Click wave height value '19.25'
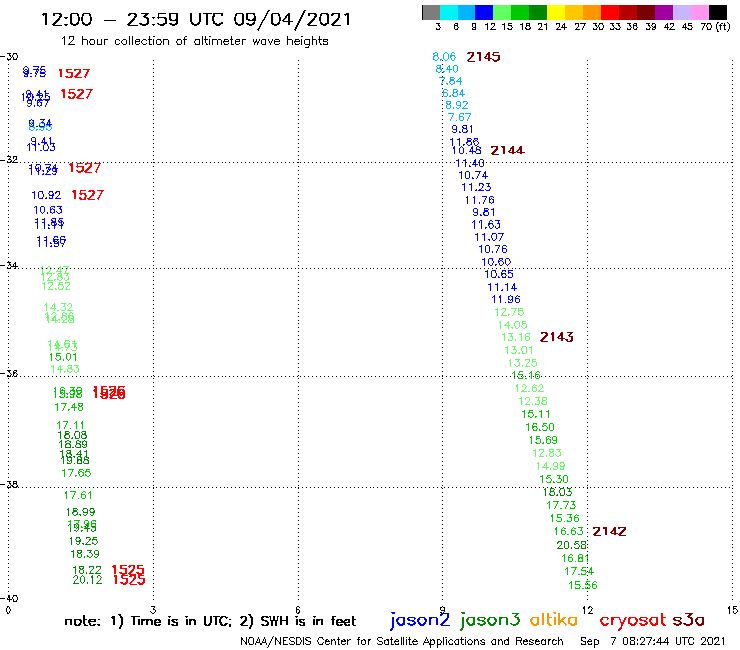Viewport: 740px width, 650px height. (x=84, y=541)
